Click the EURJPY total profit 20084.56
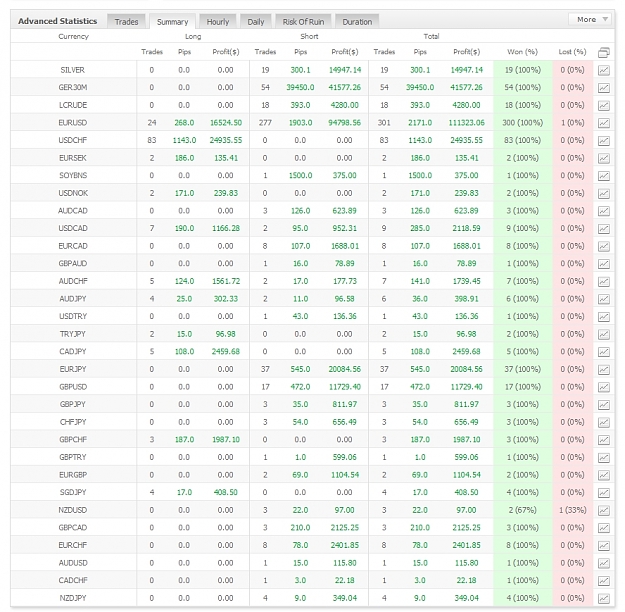The width and height of the screenshot is (625, 612). point(466,369)
